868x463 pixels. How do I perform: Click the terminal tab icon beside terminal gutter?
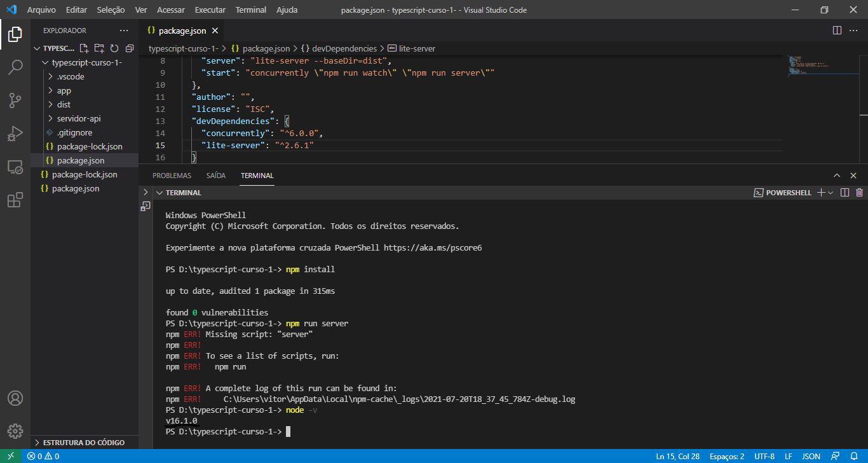click(x=146, y=206)
